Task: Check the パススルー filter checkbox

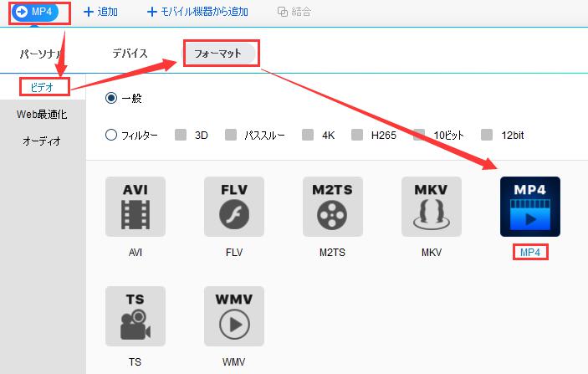Action: tap(231, 135)
